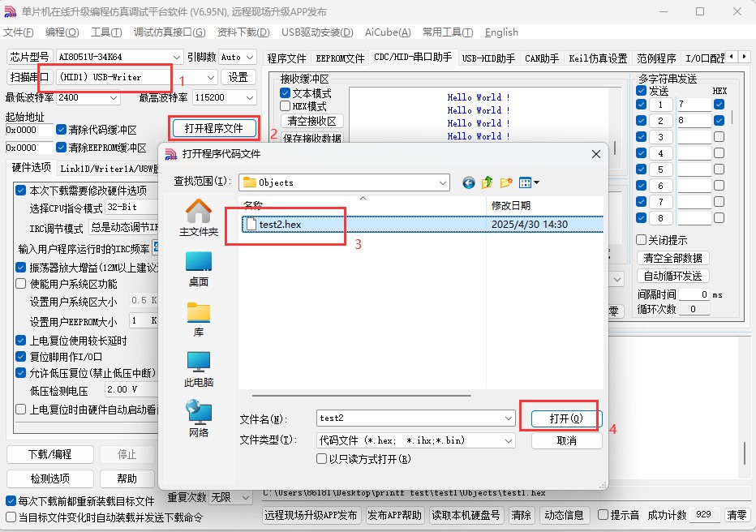Screen dimensions: 756x532
Task: Click the 打开程序文件 button
Action: point(213,128)
